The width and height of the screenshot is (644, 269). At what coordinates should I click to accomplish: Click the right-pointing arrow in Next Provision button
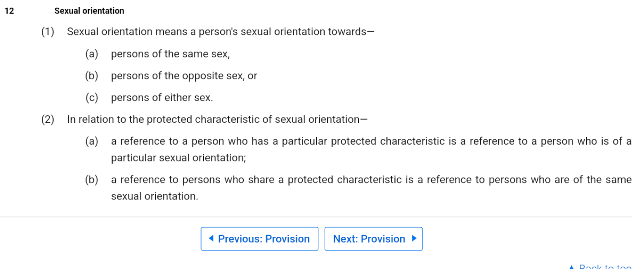(x=414, y=239)
